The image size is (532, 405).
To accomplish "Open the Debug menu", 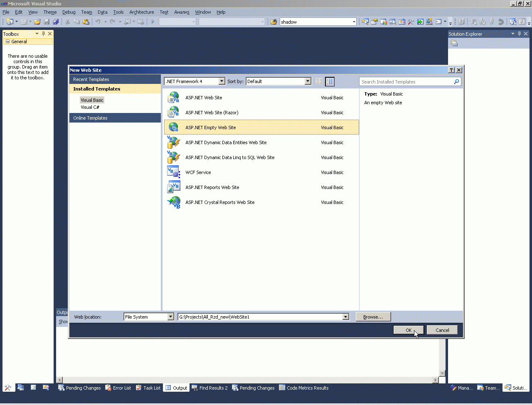I will pos(69,12).
